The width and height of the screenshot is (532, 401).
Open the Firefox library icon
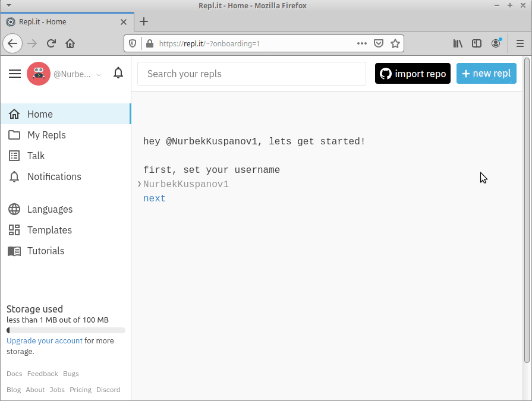458,43
